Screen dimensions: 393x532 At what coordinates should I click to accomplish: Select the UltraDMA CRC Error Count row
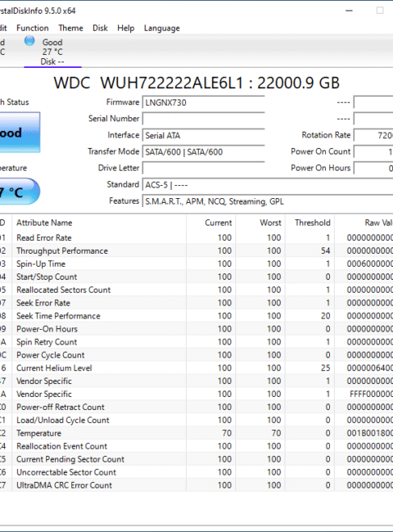coord(196,485)
